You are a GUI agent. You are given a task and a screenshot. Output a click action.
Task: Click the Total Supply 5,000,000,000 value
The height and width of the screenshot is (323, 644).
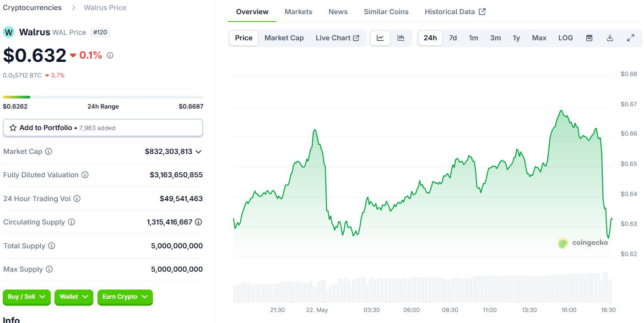(x=177, y=246)
